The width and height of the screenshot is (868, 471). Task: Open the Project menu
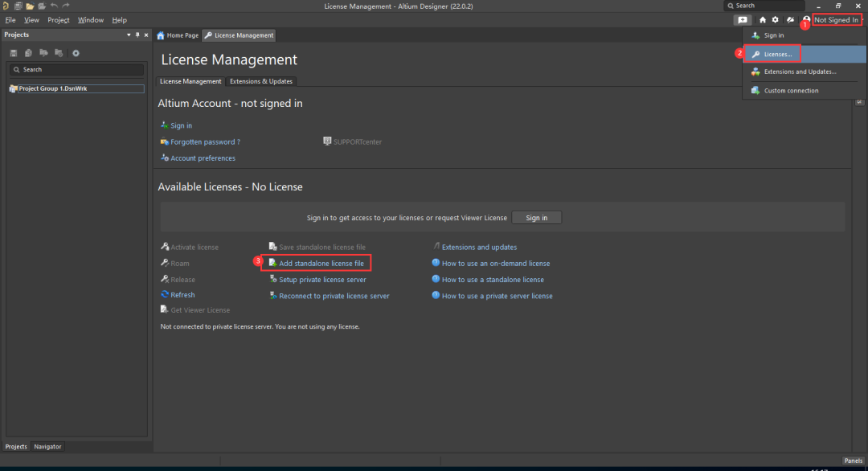coord(58,20)
